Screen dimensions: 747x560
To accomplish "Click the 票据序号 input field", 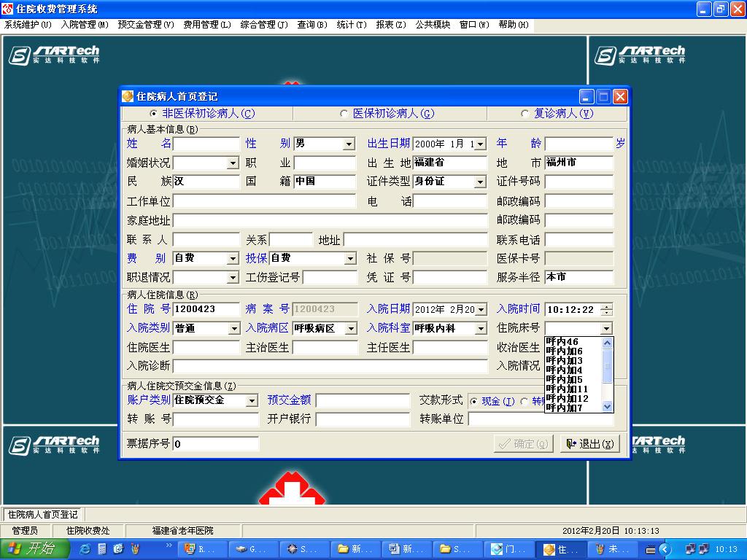I will point(216,444).
